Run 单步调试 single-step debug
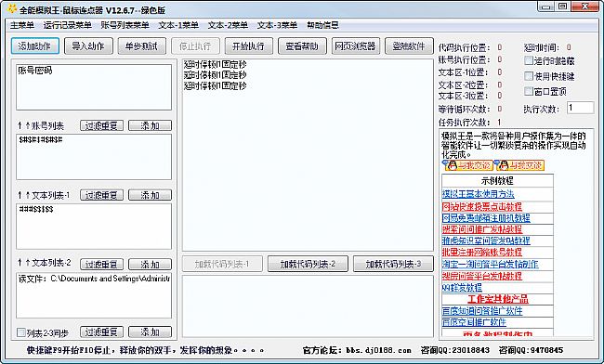The height and width of the screenshot is (364, 604). 142,46
